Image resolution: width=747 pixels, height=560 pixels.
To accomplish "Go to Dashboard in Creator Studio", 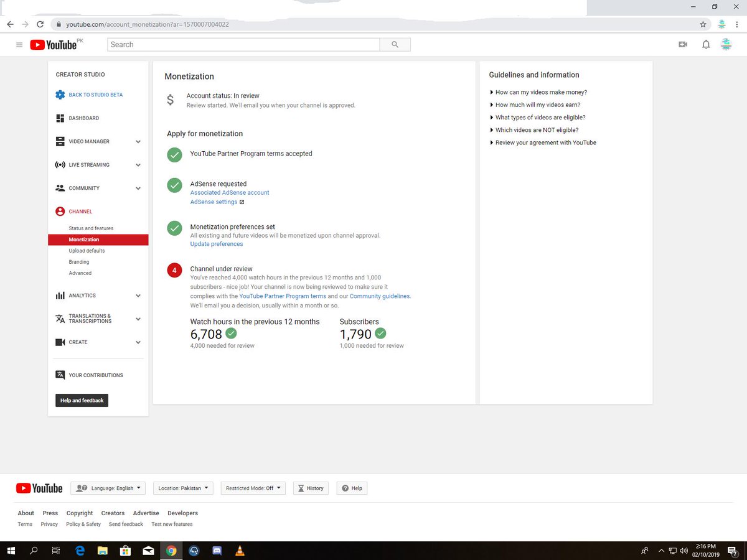I will tap(83, 118).
